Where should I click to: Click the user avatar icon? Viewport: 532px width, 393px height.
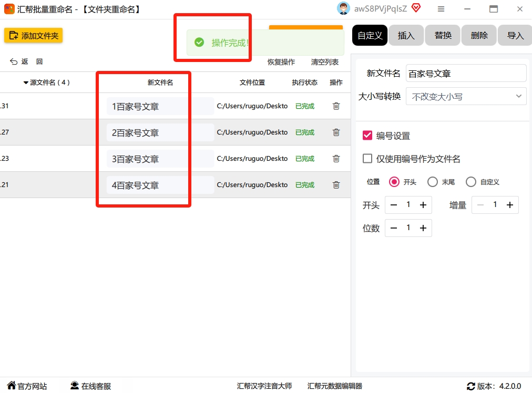[x=343, y=8]
